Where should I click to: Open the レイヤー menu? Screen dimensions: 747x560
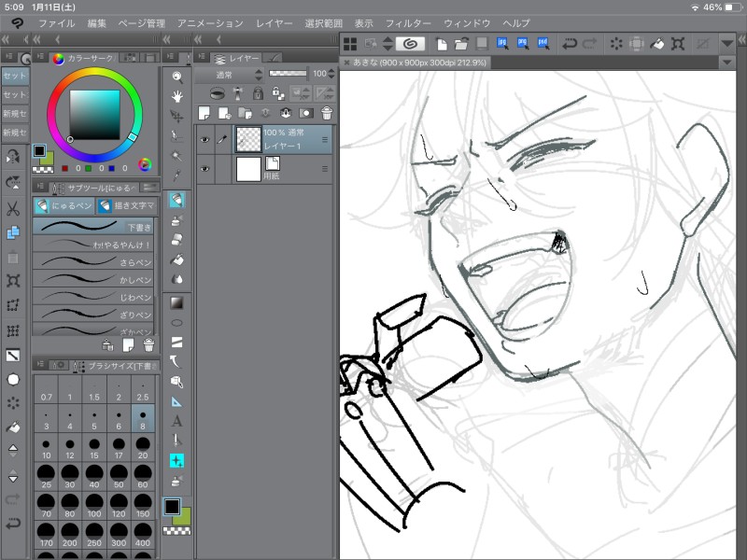point(274,22)
